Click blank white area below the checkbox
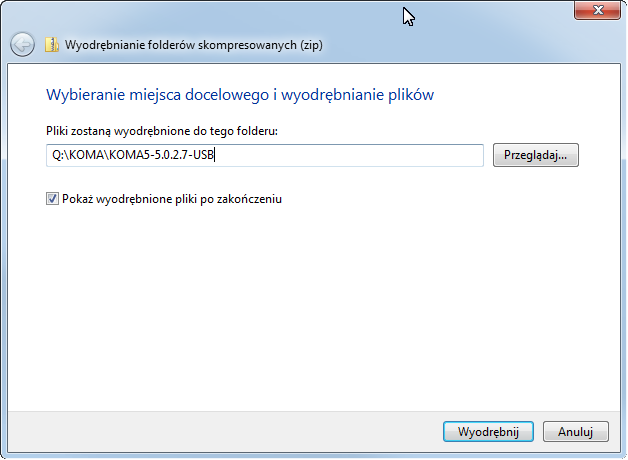This screenshot has width=628, height=460. (x=300, y=300)
